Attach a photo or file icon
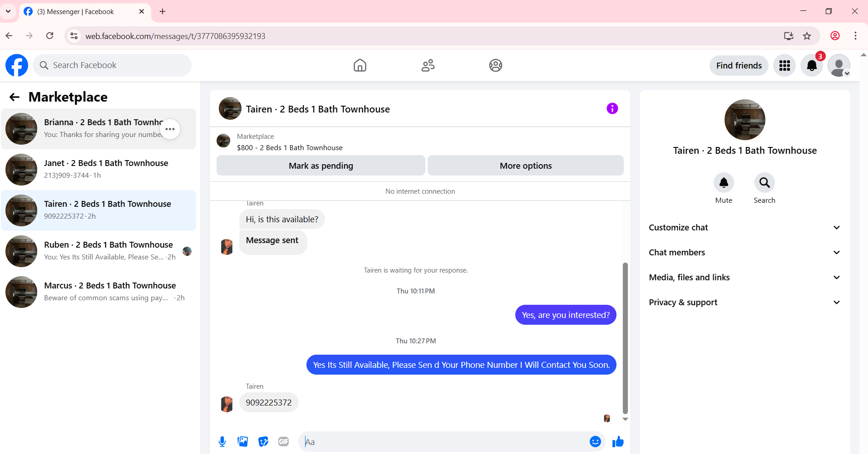Screen dimensions: 868x454 tap(243, 442)
